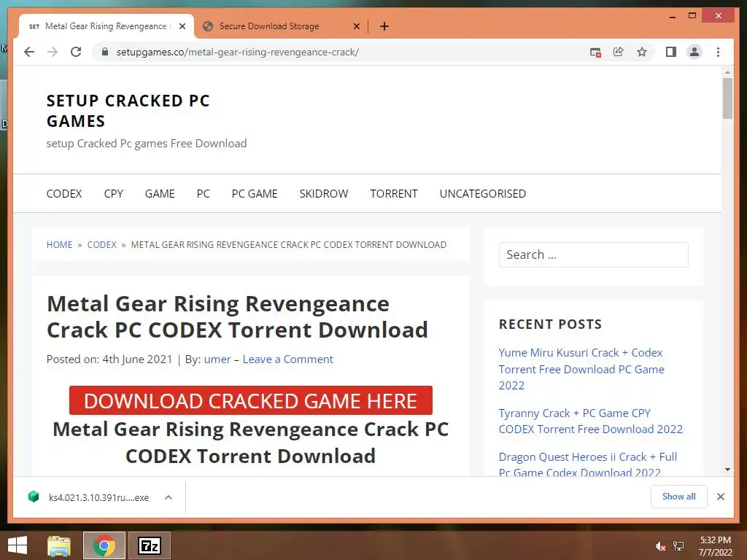Go back to the previous page
The width and height of the screenshot is (747, 560).
pyautogui.click(x=29, y=52)
